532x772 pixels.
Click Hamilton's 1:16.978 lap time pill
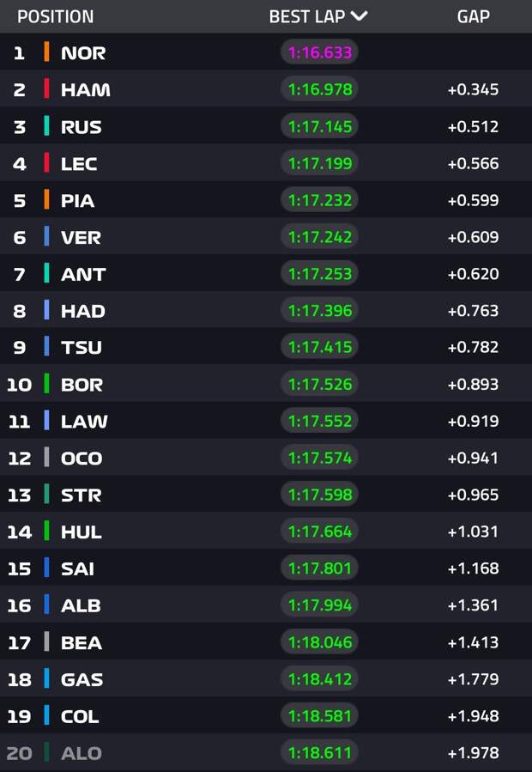[x=319, y=89]
